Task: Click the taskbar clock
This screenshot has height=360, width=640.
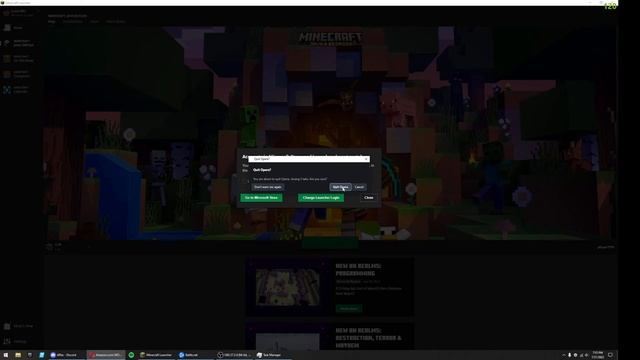Action: (x=598, y=355)
